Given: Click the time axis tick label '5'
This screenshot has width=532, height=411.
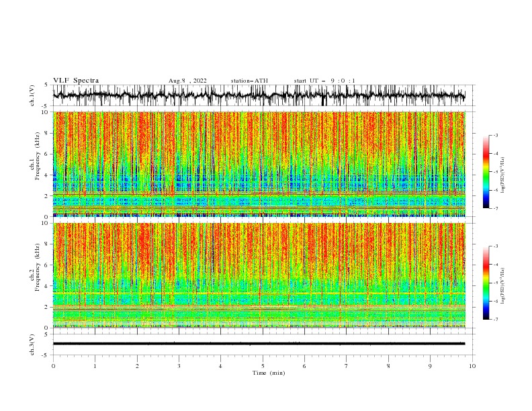Looking at the screenshot, I should point(263,366).
